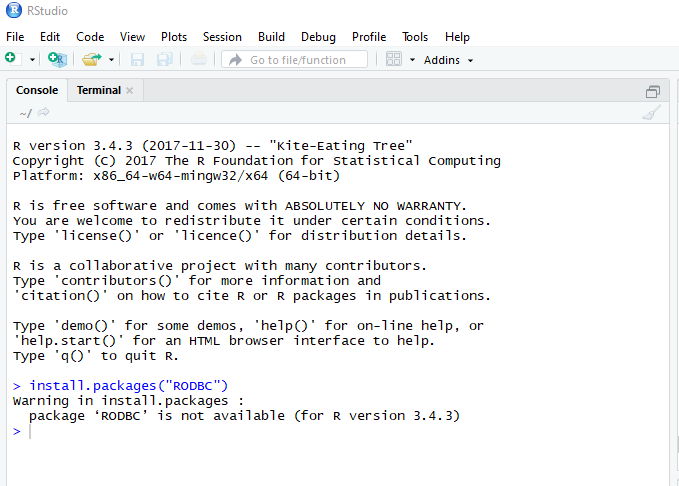Open the Build menu

coord(272,37)
